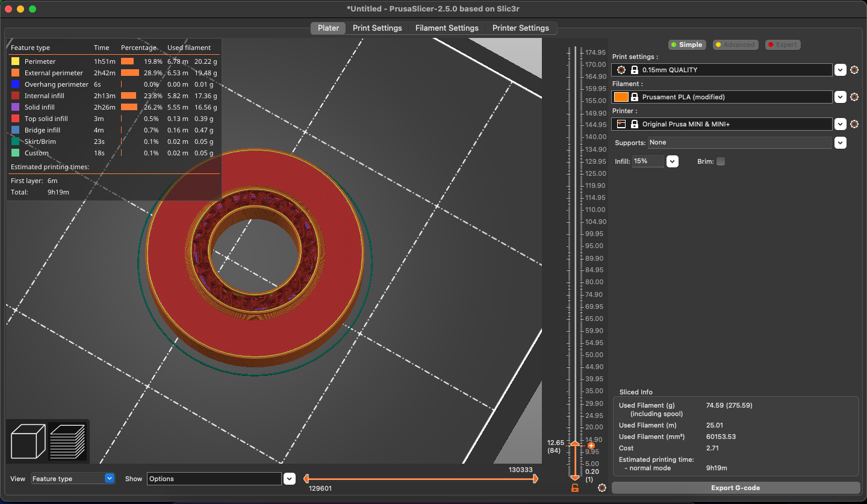867x504 pixels.
Task: Open the gear icon beside the horizontal slider
Action: (601, 488)
